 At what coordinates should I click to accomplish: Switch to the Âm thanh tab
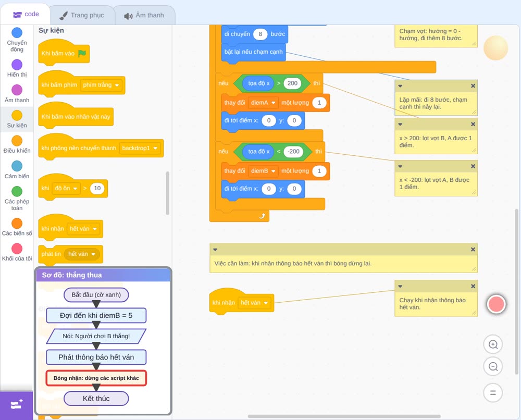(144, 15)
